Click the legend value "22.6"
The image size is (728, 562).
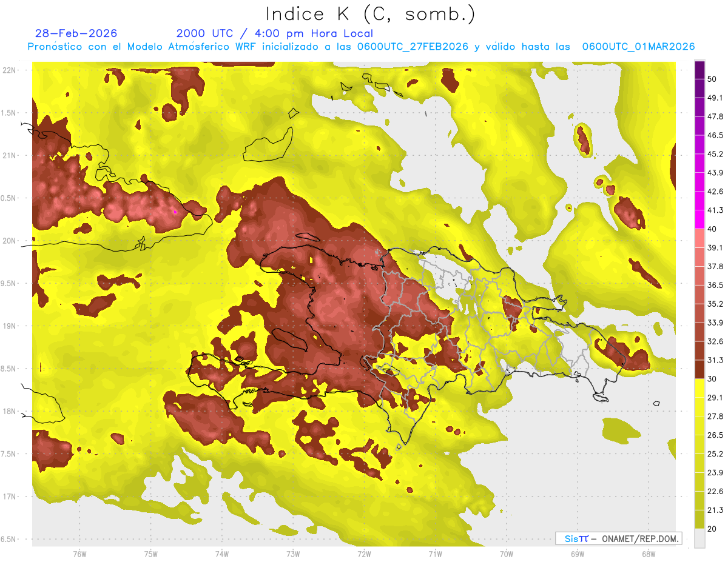point(715,492)
